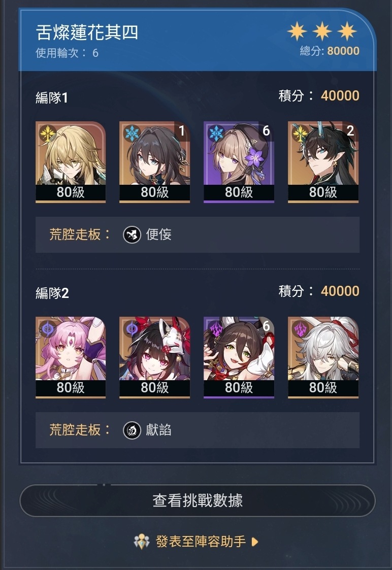
Task: Tap the fox-mask character portrait
Action: (154, 357)
